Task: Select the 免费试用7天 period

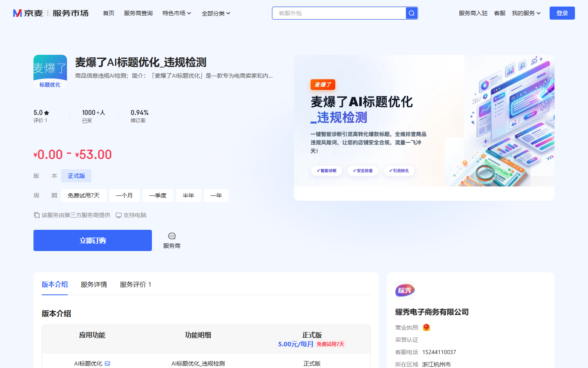Action: coord(84,195)
